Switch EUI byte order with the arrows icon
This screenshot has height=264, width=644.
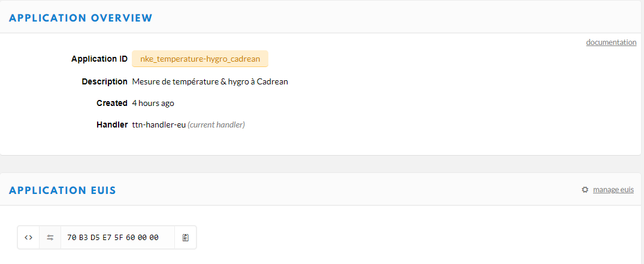(x=50, y=237)
